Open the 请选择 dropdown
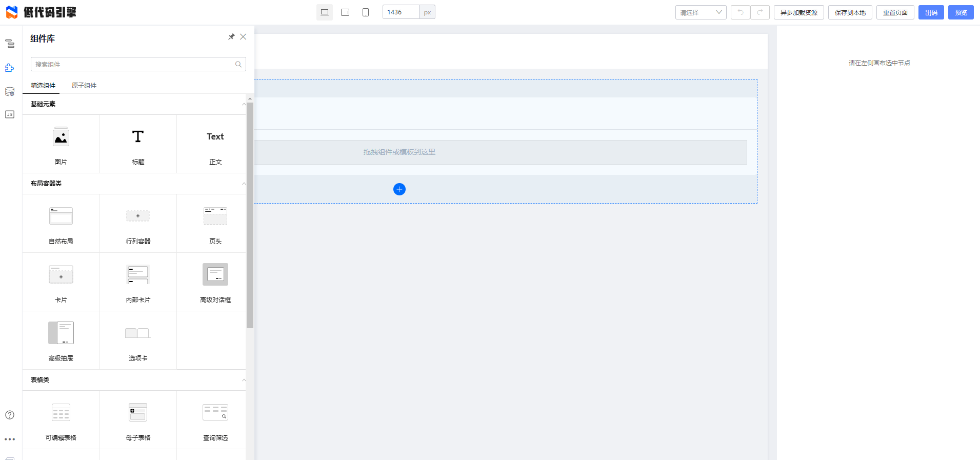 (x=701, y=12)
